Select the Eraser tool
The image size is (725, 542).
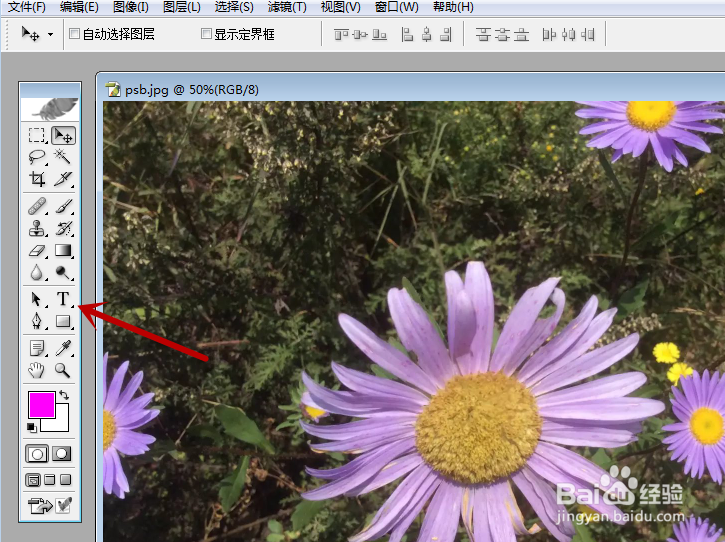tap(37, 251)
